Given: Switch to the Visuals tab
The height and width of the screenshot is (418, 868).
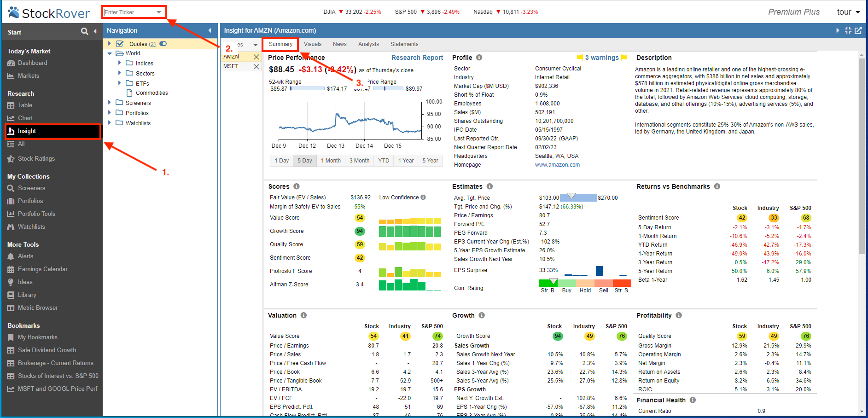Looking at the screenshot, I should point(313,44).
